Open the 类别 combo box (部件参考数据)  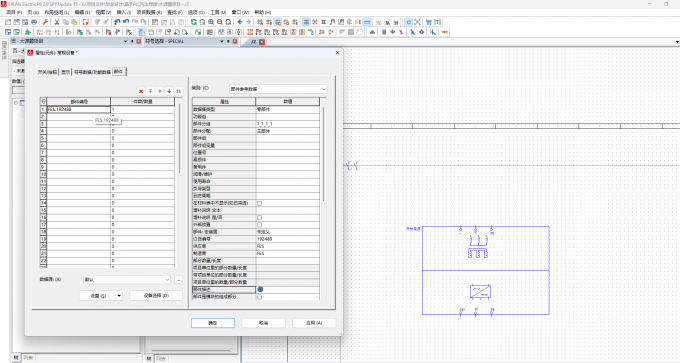click(278, 88)
